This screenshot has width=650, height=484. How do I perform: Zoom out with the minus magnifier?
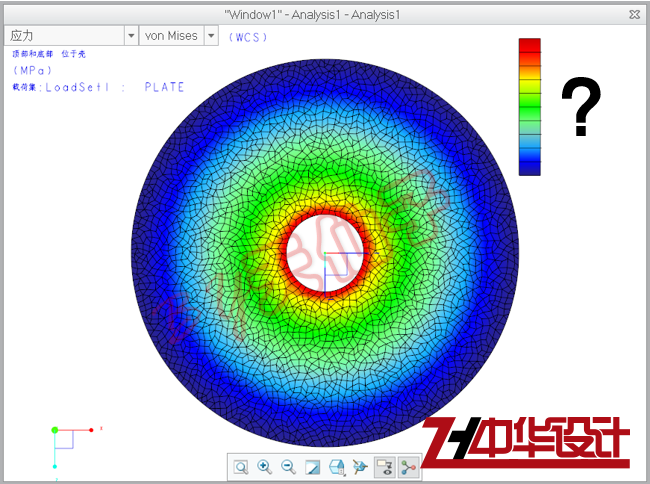288,467
